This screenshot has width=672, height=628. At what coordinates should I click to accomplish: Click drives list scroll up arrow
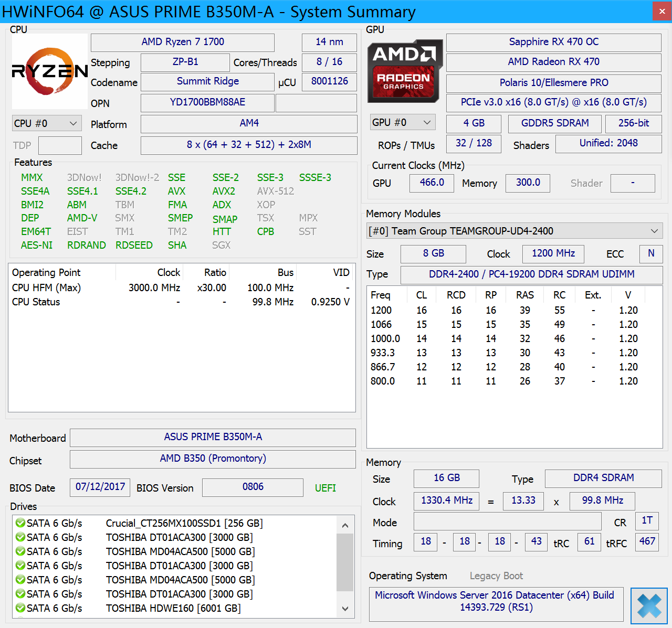pyautogui.click(x=345, y=525)
